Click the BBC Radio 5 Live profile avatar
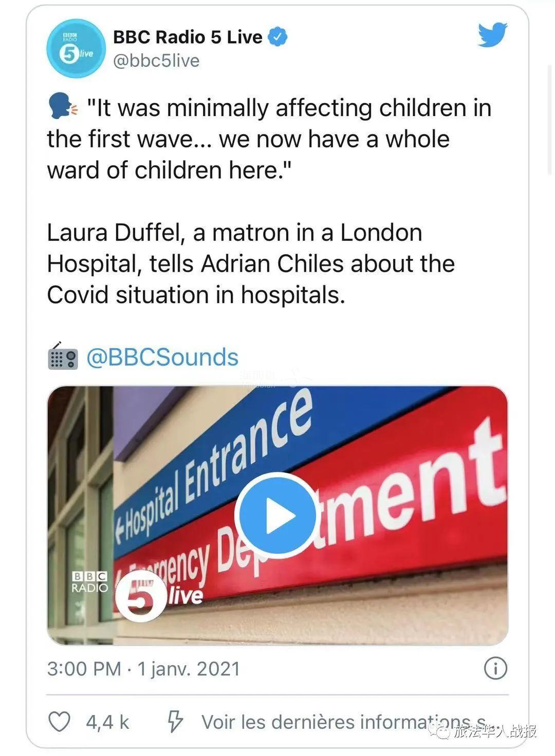The width and height of the screenshot is (555, 756). tap(76, 48)
